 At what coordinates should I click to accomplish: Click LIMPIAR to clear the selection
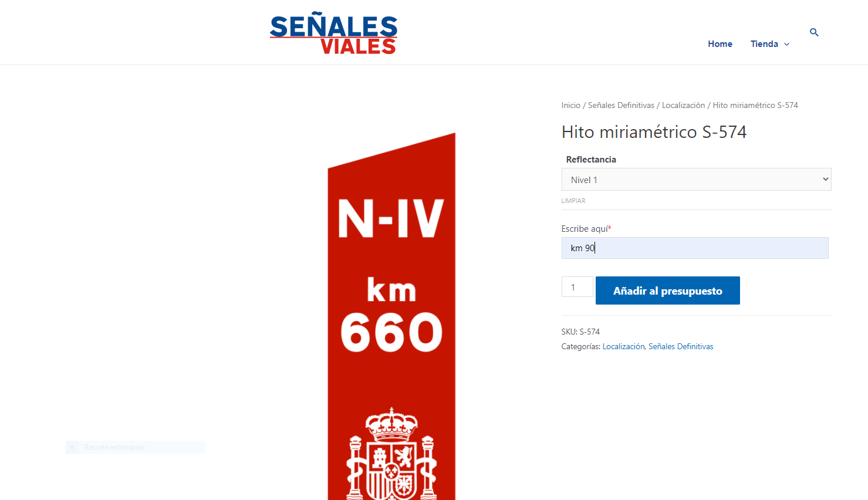tap(573, 201)
